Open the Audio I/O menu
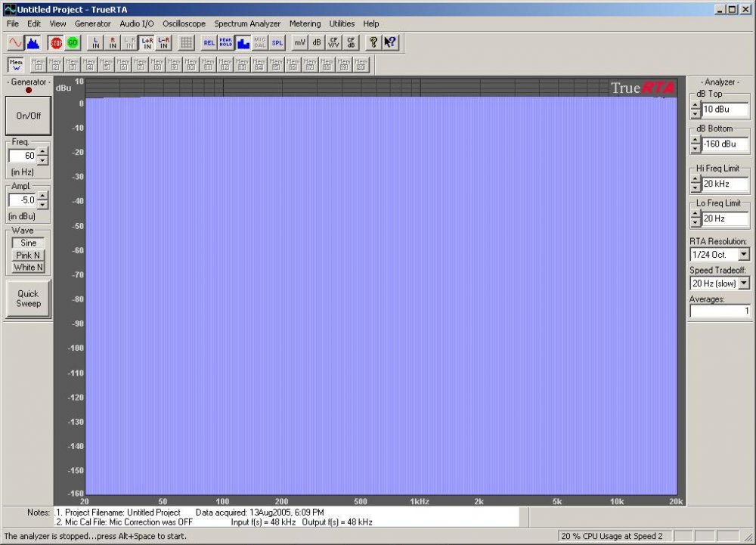The height and width of the screenshot is (545, 756). pos(137,23)
